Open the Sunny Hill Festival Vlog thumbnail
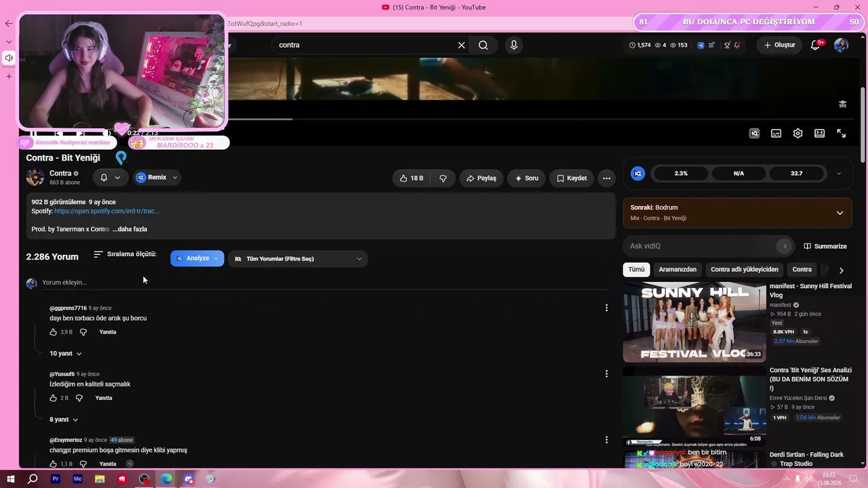 tap(694, 322)
